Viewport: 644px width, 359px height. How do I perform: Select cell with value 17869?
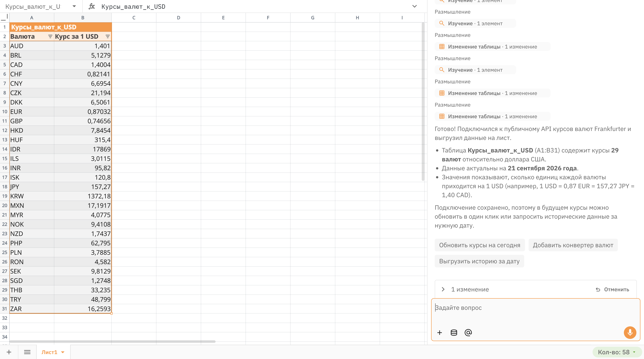(83, 149)
